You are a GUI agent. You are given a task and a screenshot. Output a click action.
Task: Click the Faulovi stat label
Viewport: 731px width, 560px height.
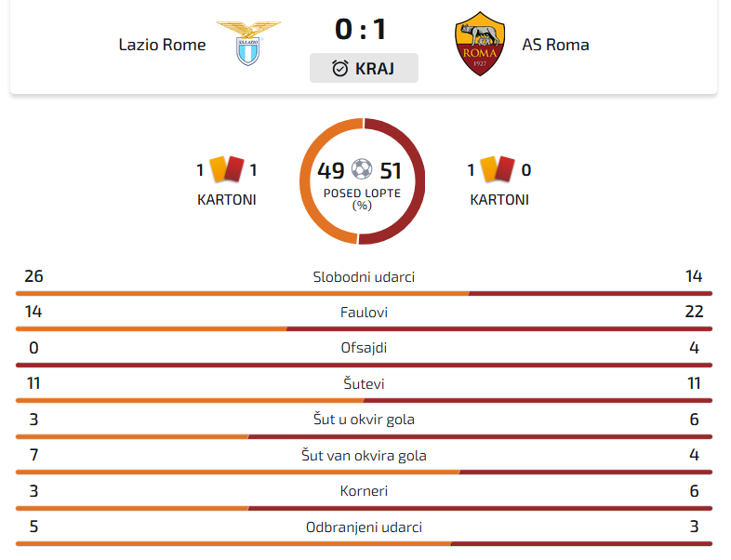(x=364, y=313)
